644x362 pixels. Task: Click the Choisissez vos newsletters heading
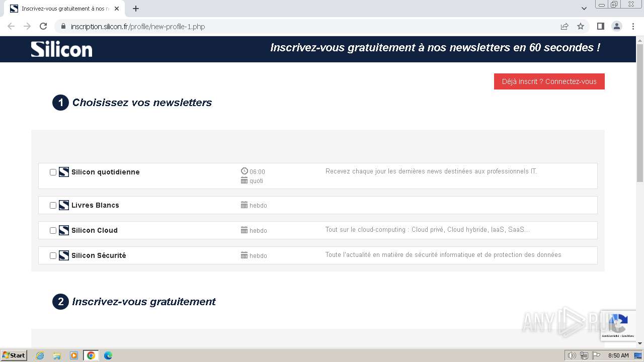[142, 103]
